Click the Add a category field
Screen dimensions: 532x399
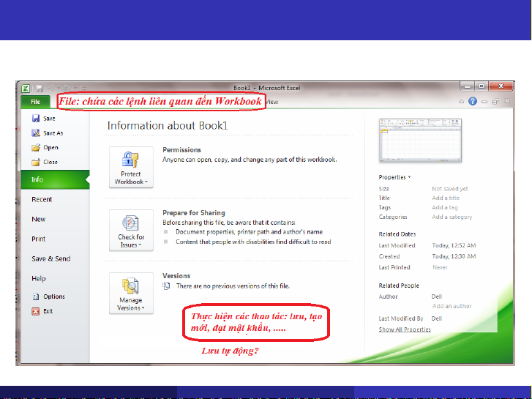coord(452,217)
